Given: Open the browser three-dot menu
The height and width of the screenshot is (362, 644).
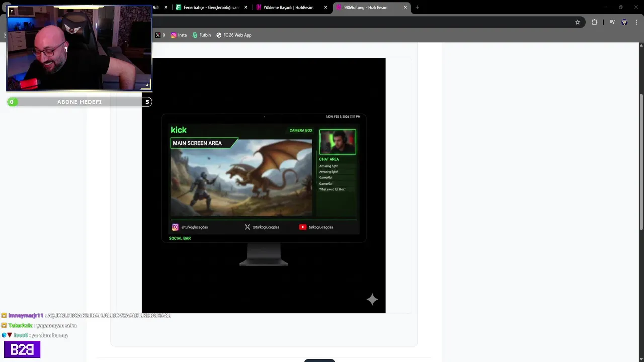Looking at the screenshot, I should point(636,22).
